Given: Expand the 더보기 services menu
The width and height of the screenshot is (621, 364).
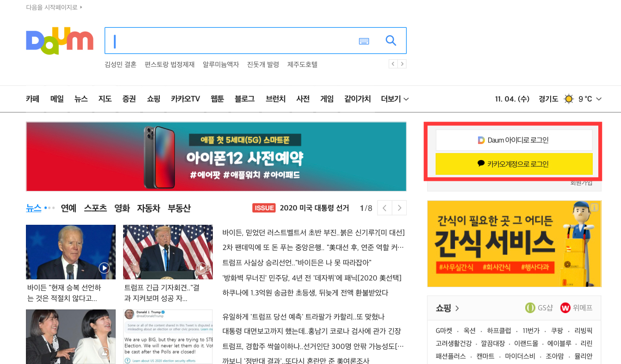Looking at the screenshot, I should click(x=395, y=99).
